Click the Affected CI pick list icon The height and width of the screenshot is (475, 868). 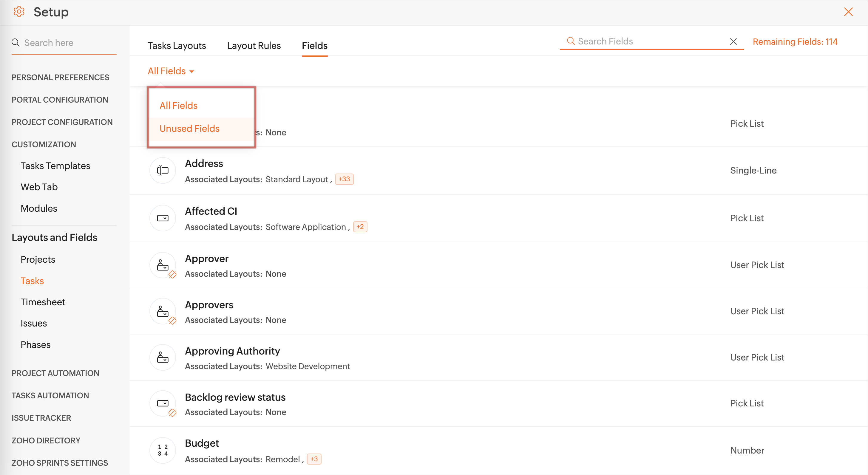163,218
